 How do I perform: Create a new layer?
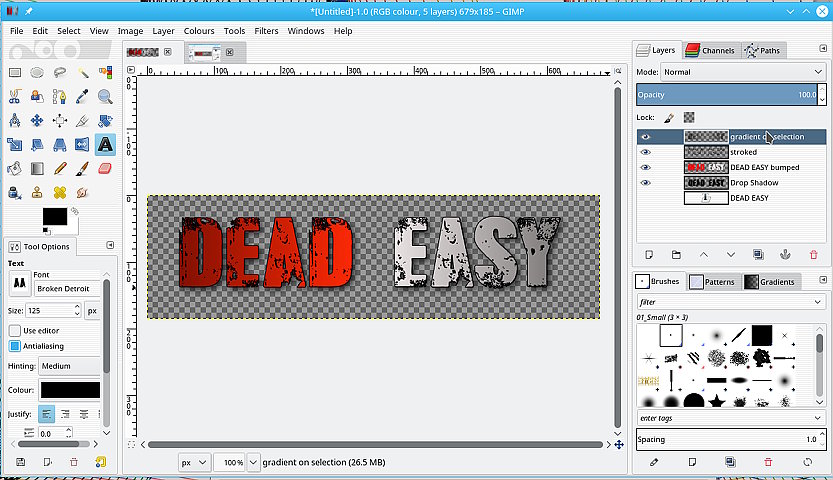click(x=649, y=255)
